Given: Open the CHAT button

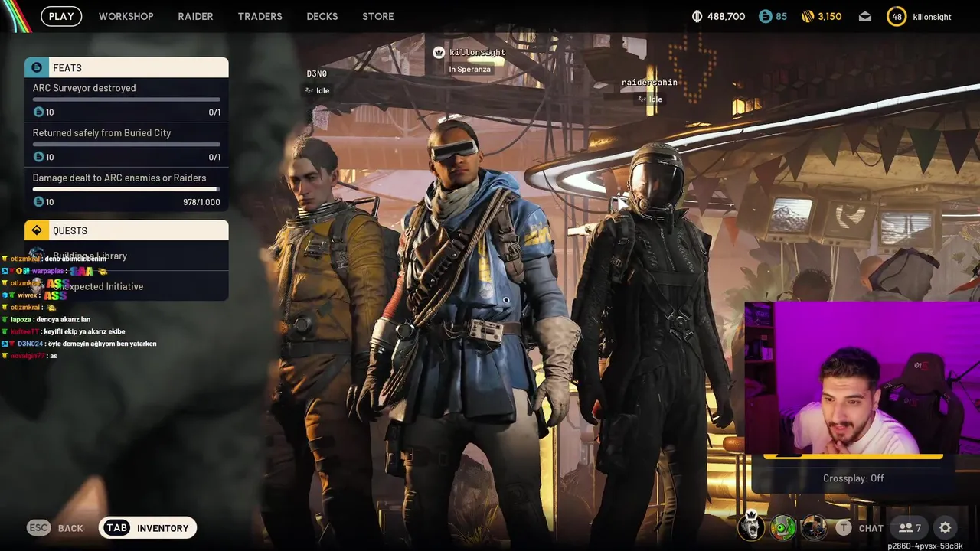Looking at the screenshot, I should click(871, 528).
